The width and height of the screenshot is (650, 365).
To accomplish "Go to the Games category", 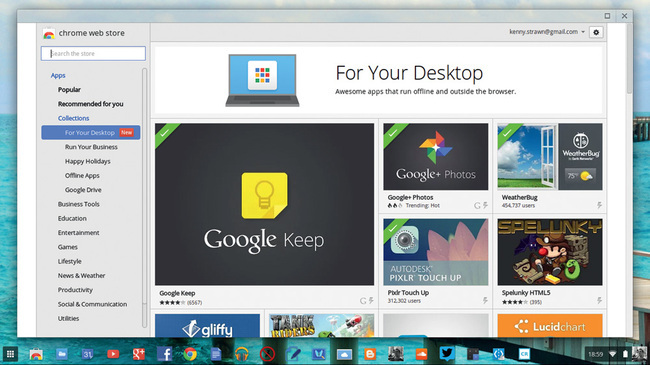I will point(68,247).
